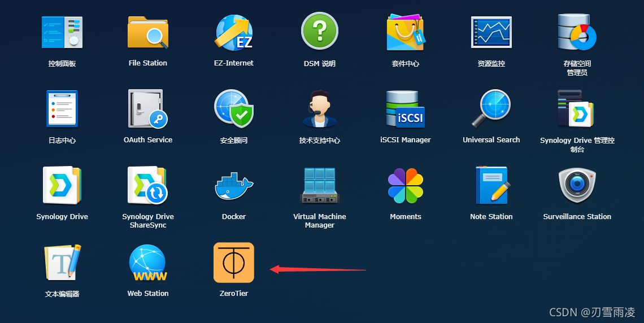Click the "Moments" label text
The image size is (644, 323).
(406, 217)
